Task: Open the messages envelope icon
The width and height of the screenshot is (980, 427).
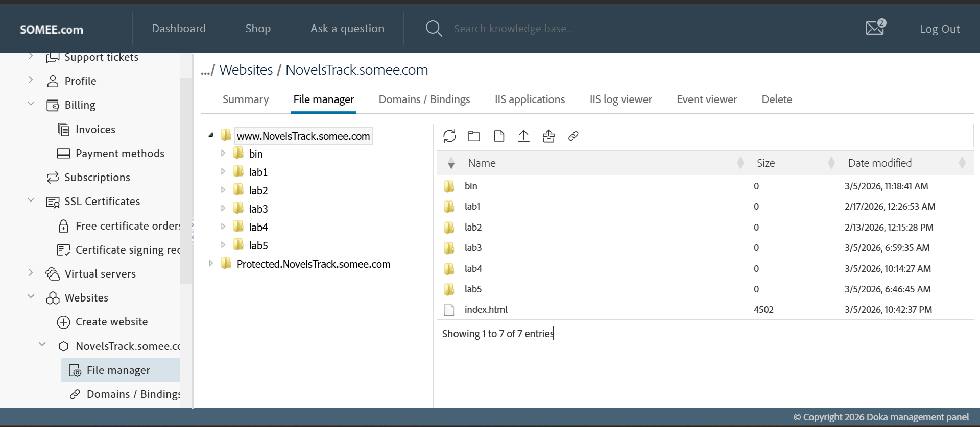Action: point(875,28)
